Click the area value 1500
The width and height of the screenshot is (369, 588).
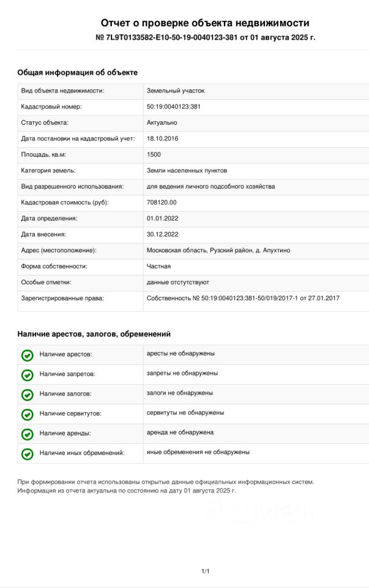(154, 155)
